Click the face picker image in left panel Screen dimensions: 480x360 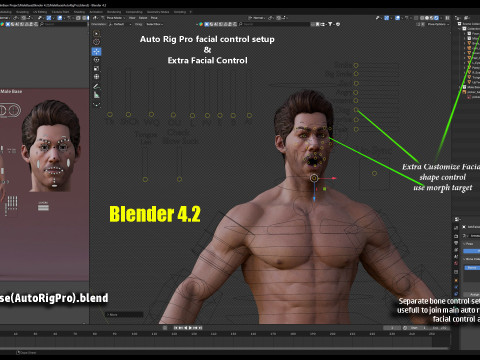51,146
